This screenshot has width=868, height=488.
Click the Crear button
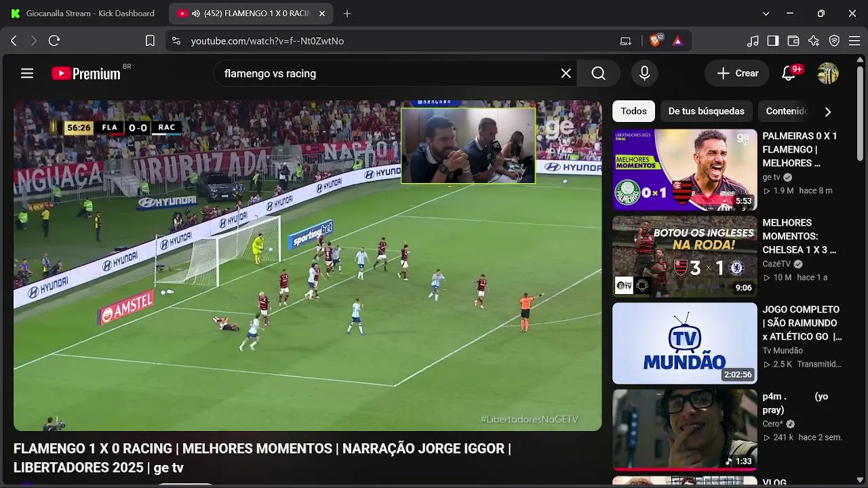(x=737, y=73)
